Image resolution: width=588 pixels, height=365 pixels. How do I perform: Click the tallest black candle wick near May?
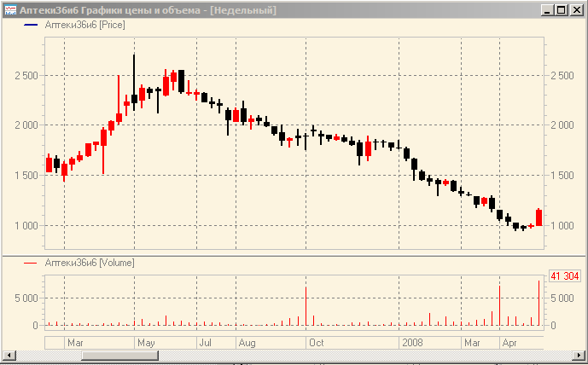point(134,75)
